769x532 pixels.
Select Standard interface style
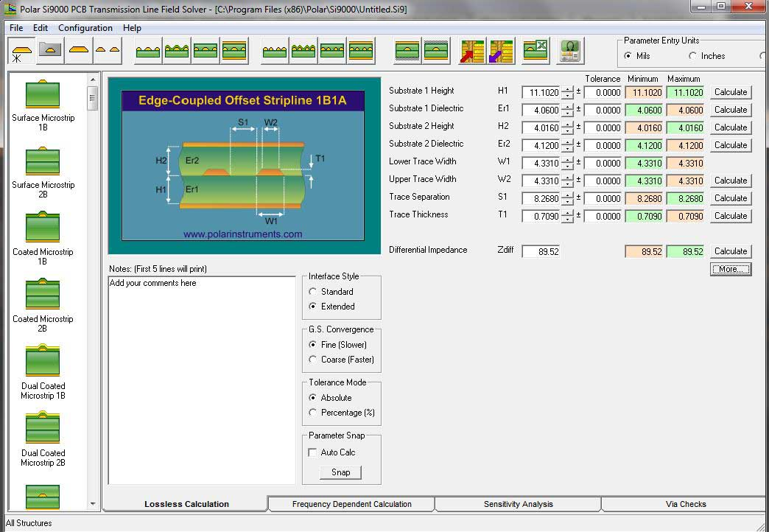[x=313, y=292]
